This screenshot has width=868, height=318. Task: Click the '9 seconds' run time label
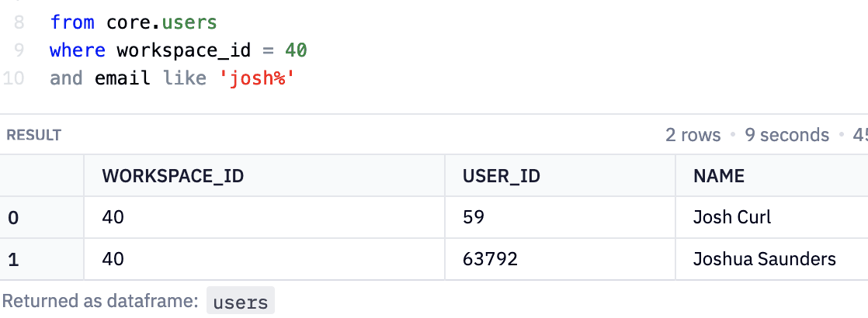coord(786,135)
